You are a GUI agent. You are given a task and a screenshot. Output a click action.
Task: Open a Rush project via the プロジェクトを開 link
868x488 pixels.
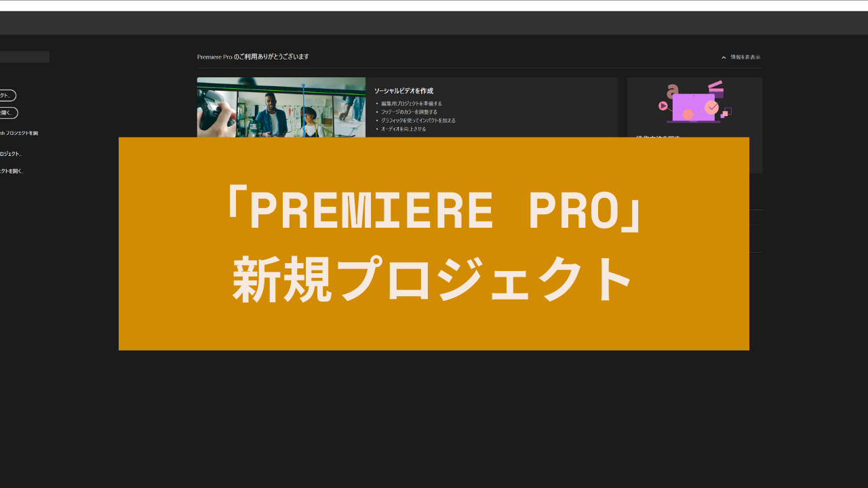(19, 133)
